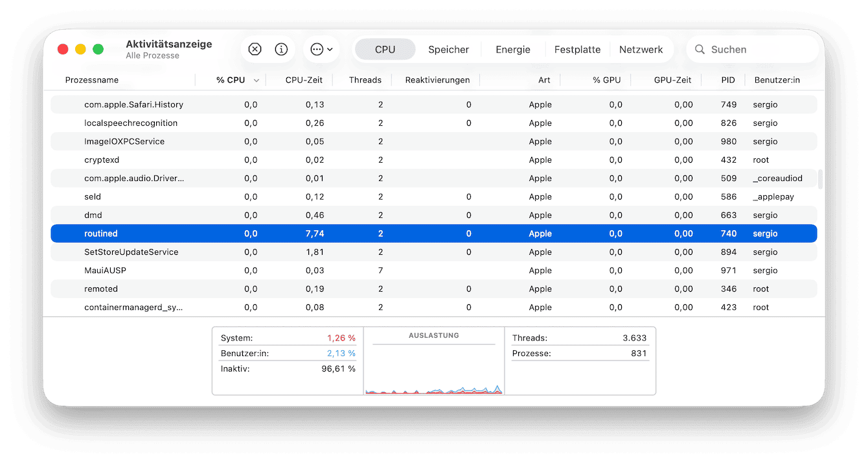Switch to the Energie tab

pos(512,49)
